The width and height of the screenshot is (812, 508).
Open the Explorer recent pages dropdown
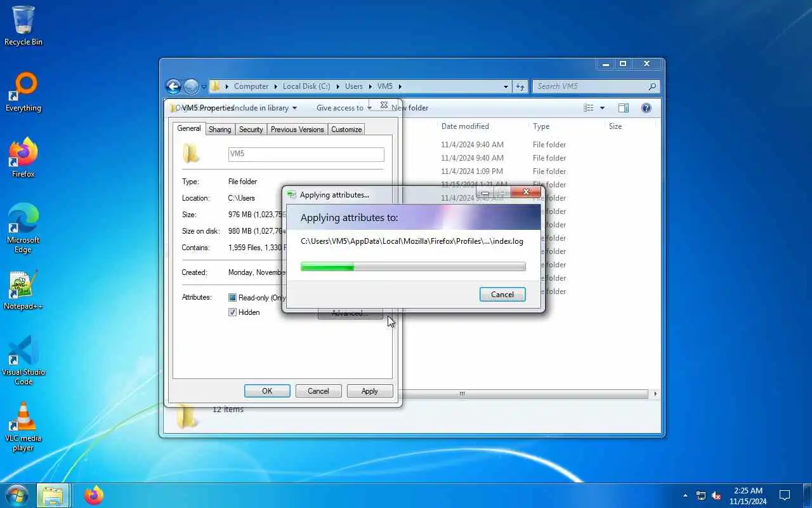pos(204,86)
